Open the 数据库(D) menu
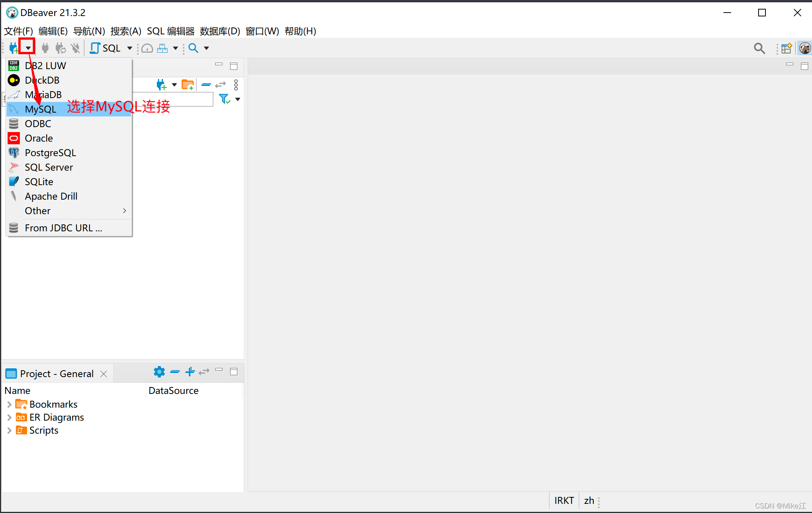Viewport: 812px width, 513px height. point(220,31)
